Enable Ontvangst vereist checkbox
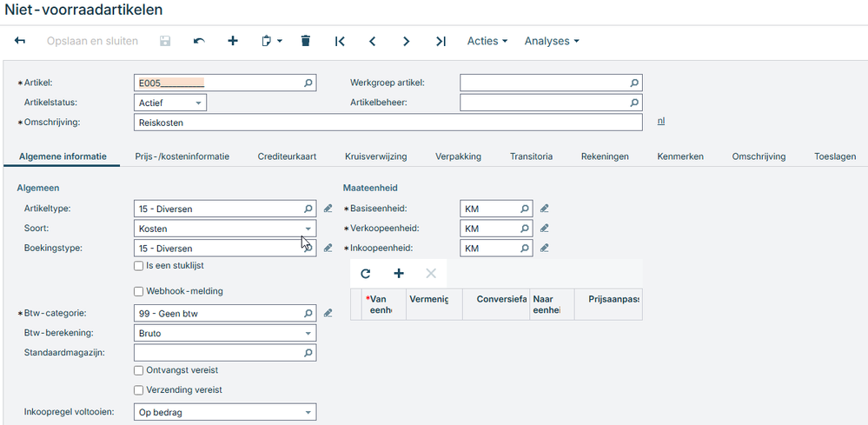 pyautogui.click(x=139, y=371)
